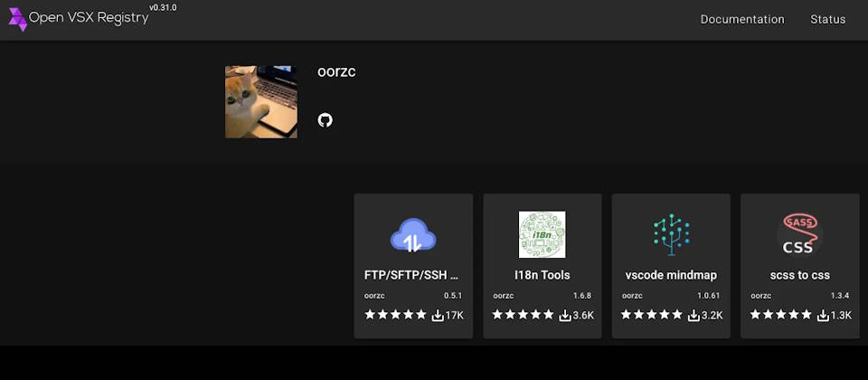Click the Open VSX Registry title text
868x380 pixels.
(x=89, y=18)
